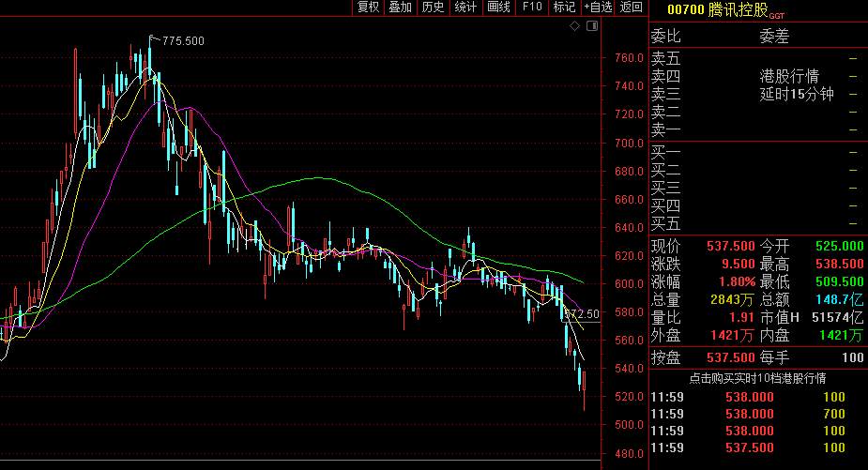Viewport: 868px width, 470px height.
Task: Open the 历史 history view
Action: pos(433,8)
